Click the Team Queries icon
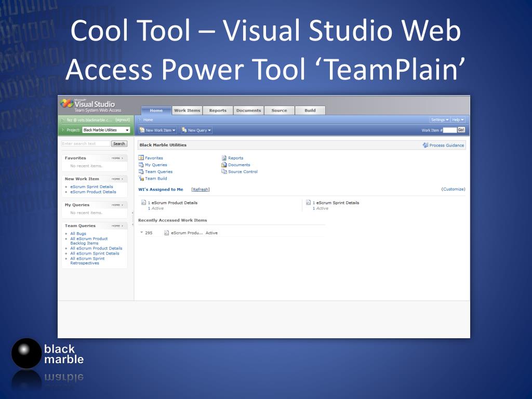Screen dimensions: 532x399 click(x=141, y=171)
